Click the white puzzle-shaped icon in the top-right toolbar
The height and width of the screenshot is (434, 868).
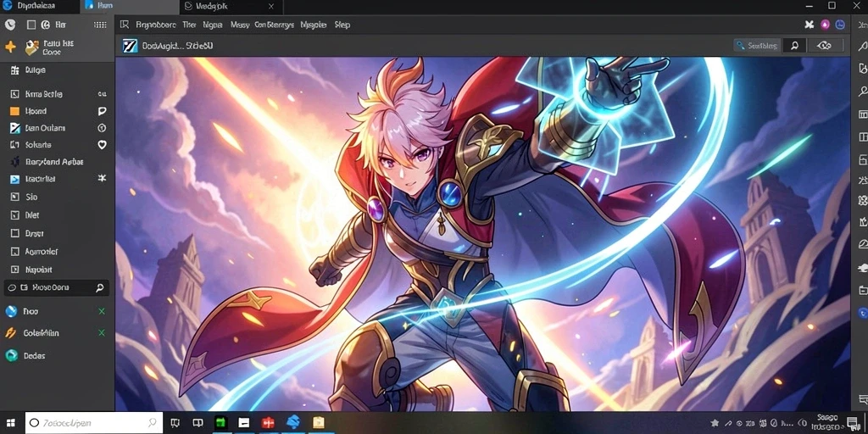tap(809, 25)
